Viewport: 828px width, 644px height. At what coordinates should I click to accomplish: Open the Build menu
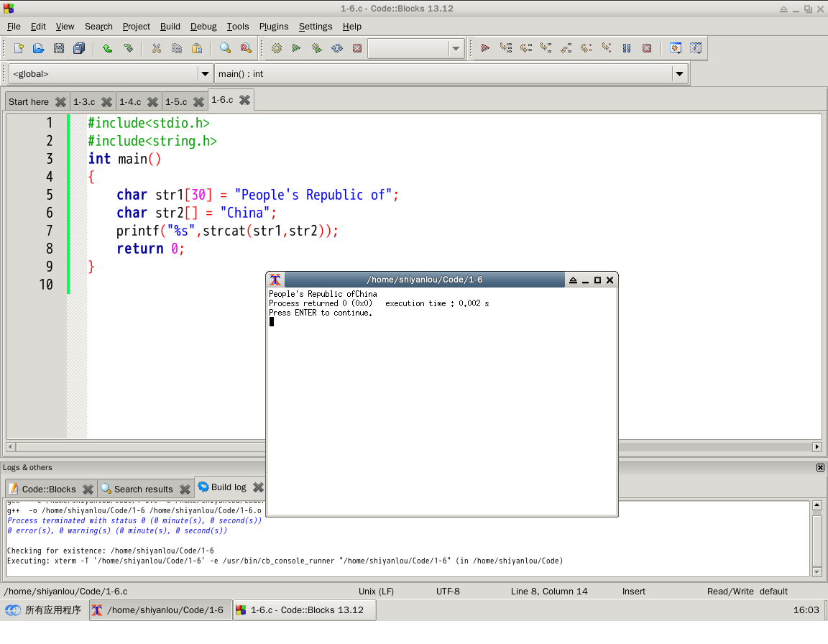[x=170, y=27]
